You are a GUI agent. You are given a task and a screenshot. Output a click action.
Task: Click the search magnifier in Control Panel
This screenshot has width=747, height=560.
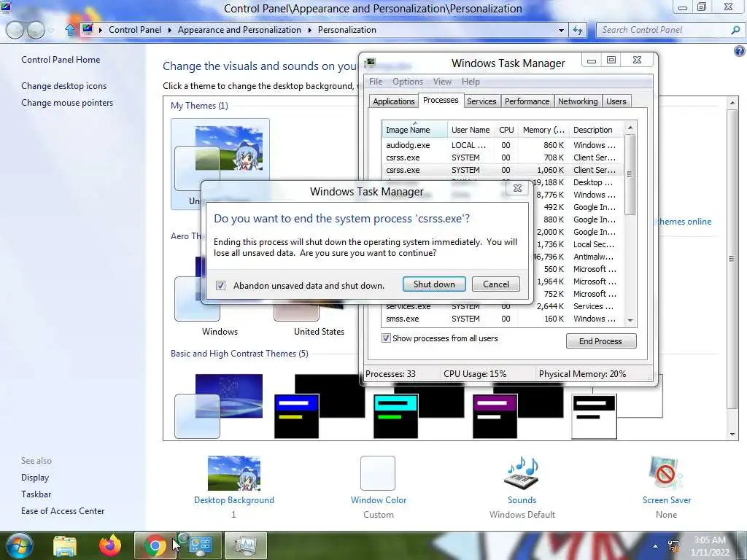[x=735, y=30]
